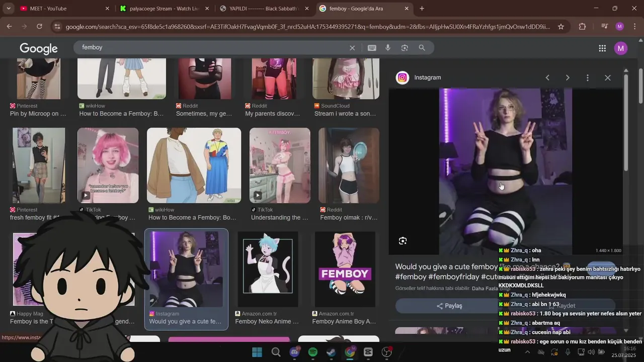Open wikiHow How to Become a Femboy: Bo... thumbnail
644x362 pixels.
click(x=194, y=165)
